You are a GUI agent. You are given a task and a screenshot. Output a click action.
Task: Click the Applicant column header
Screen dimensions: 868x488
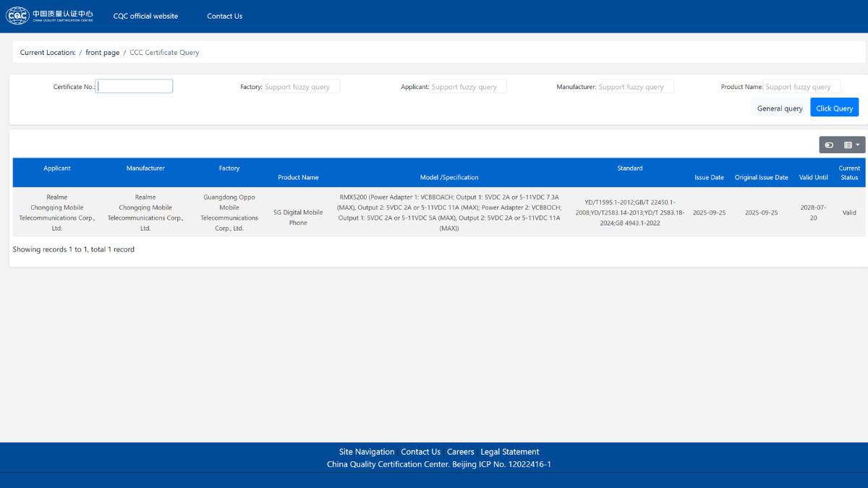[x=57, y=168]
